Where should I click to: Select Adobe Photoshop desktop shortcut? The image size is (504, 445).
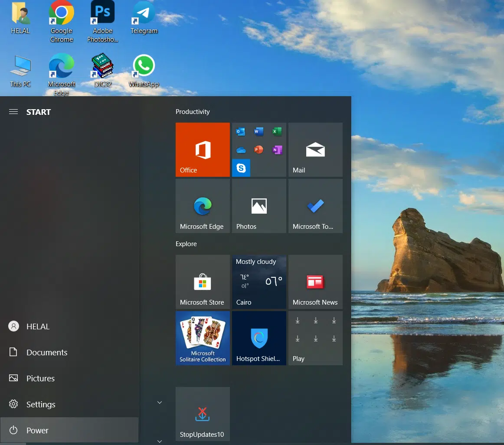pos(102,22)
